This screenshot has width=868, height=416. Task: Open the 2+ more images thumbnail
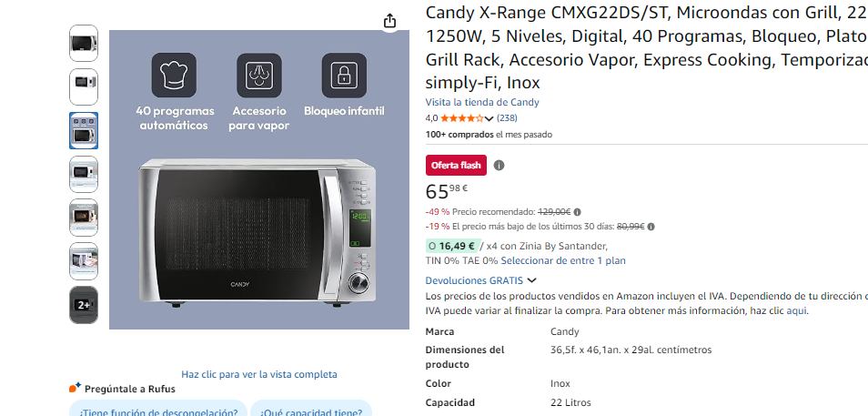click(x=84, y=305)
